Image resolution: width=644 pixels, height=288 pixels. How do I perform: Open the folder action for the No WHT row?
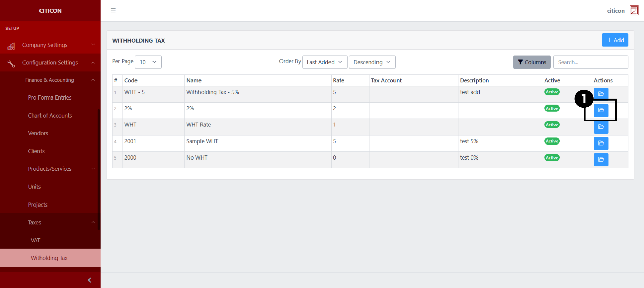pos(601,160)
